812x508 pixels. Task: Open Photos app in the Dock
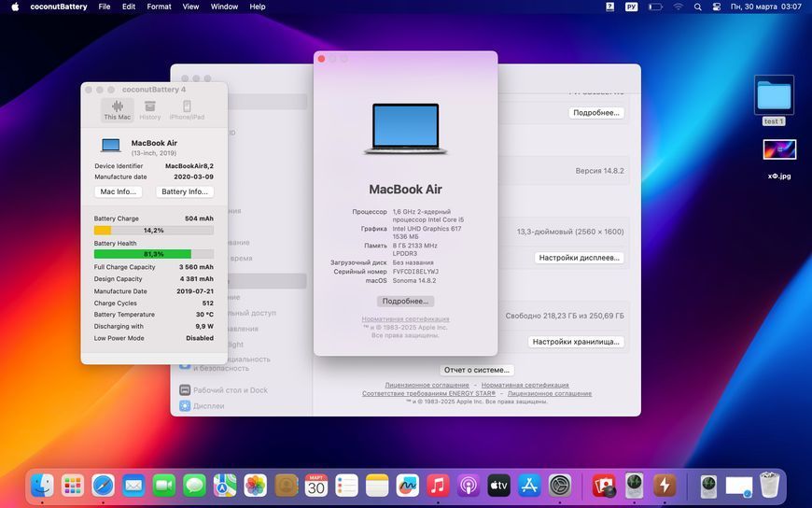click(x=256, y=486)
